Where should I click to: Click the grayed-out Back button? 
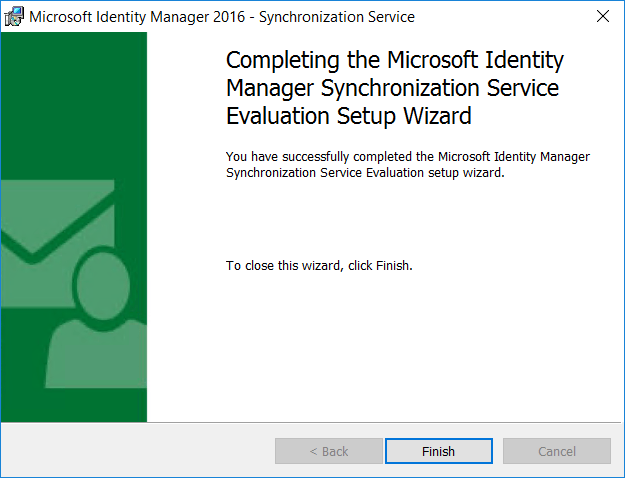pos(329,451)
